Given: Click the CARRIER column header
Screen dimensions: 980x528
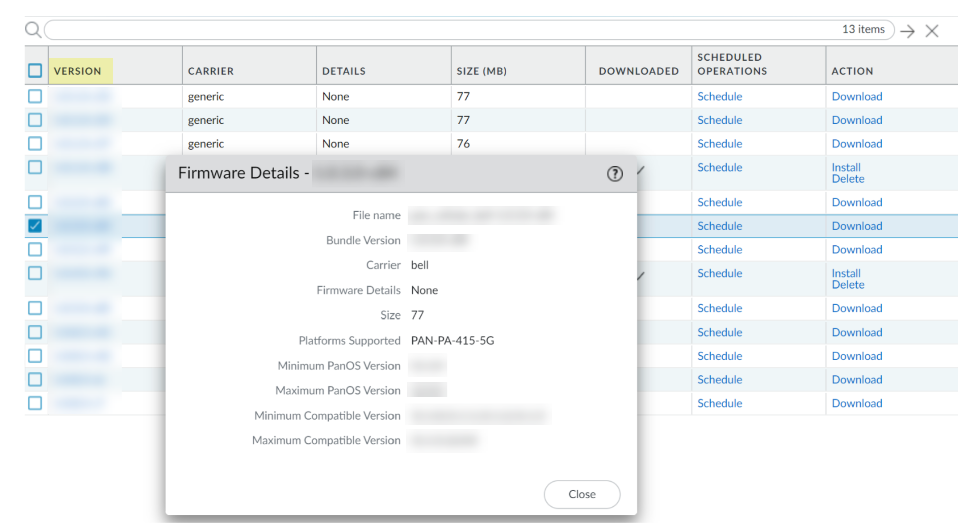Looking at the screenshot, I should 211,71.
